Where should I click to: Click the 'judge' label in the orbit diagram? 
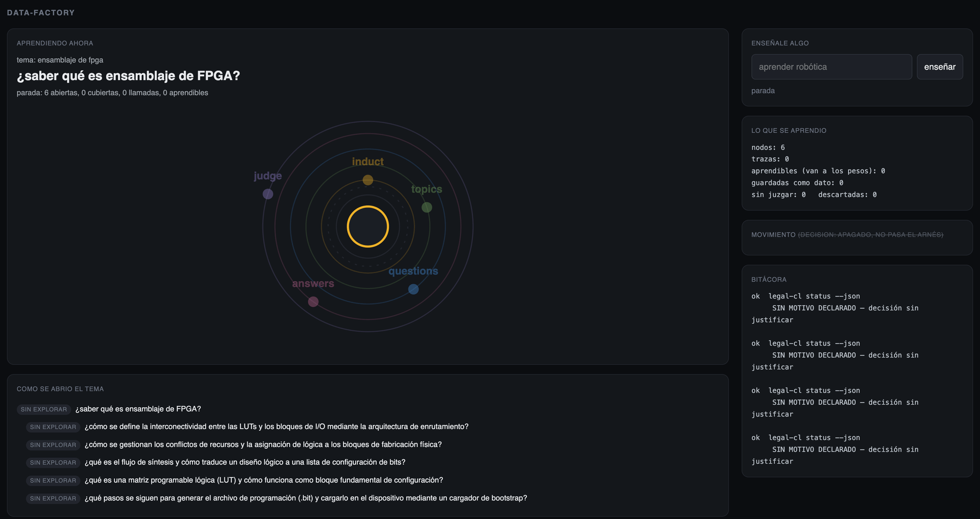(x=268, y=176)
